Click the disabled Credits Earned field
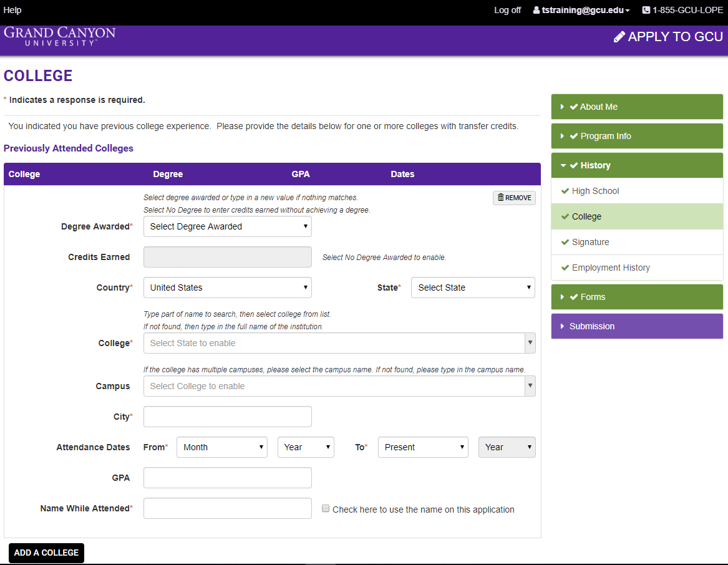This screenshot has width=728, height=565. 228,257
